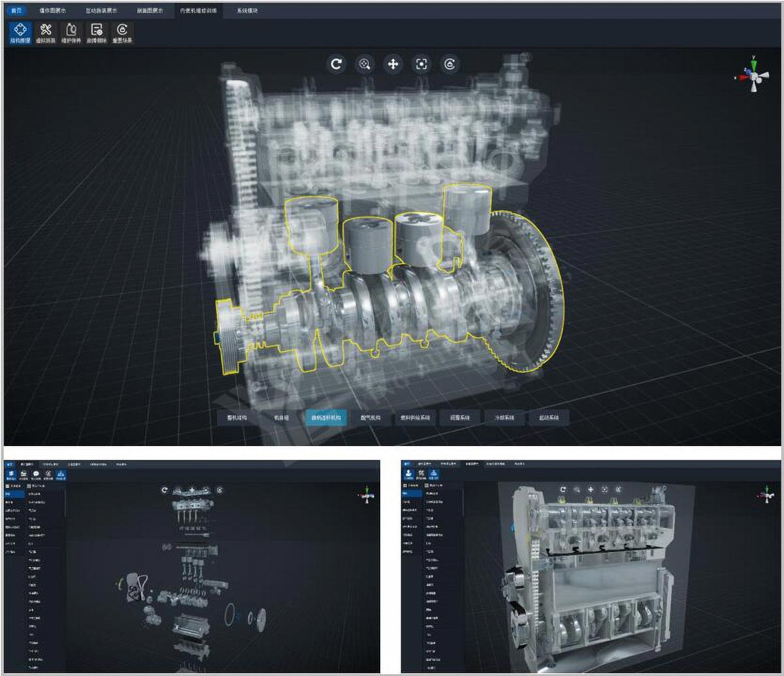Show the 配气机构 valve mechanism

[x=370, y=418]
